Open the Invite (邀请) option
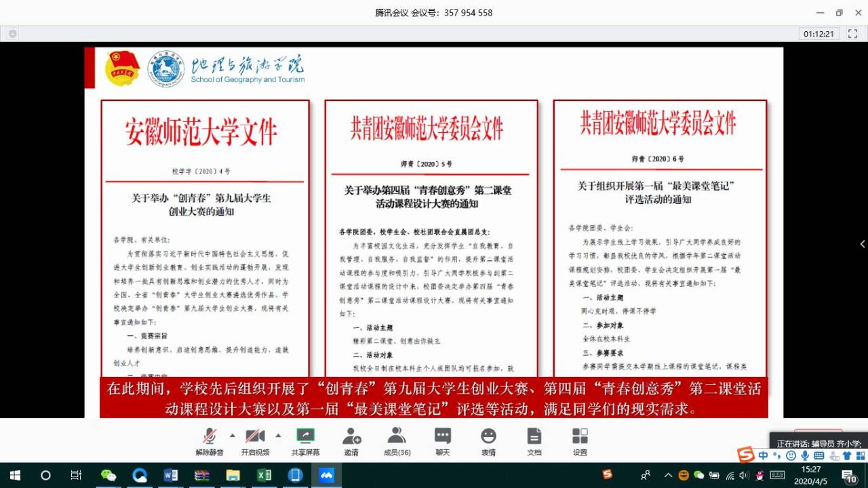The height and width of the screenshot is (488, 868). pyautogui.click(x=351, y=436)
